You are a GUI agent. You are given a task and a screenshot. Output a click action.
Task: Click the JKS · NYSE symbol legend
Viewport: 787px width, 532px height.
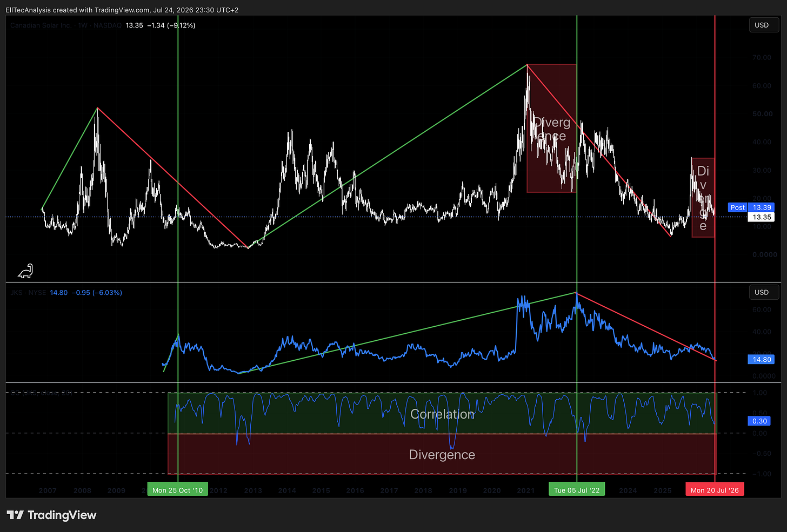[28, 293]
